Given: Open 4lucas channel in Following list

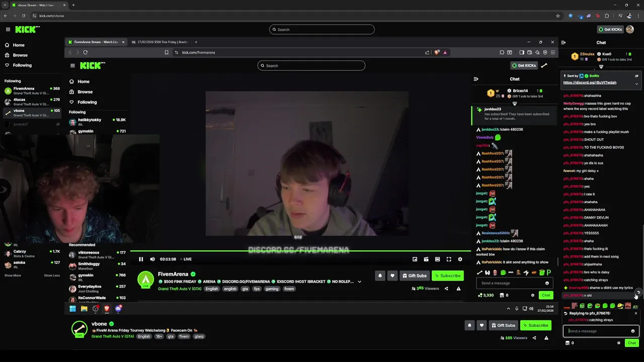Looking at the screenshot, I should point(32,102).
